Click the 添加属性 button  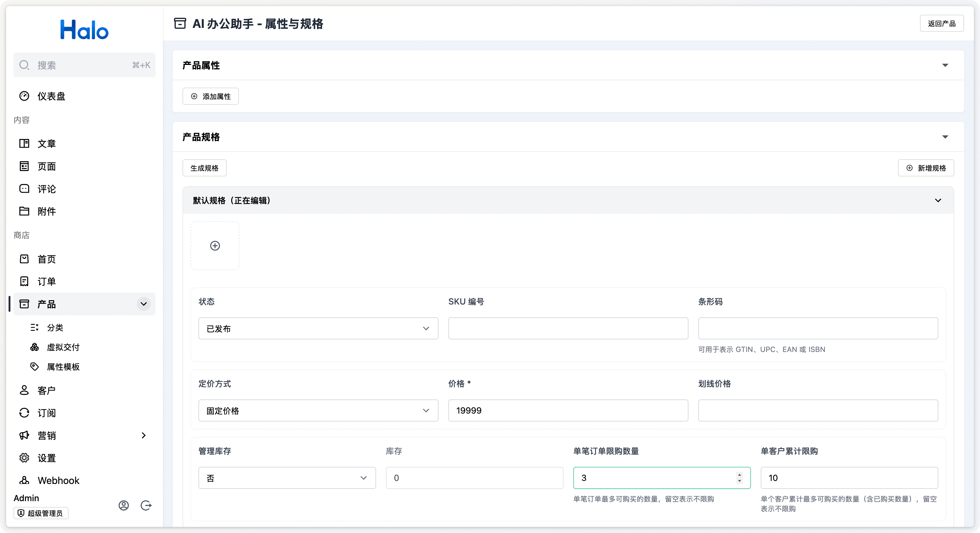[211, 96]
